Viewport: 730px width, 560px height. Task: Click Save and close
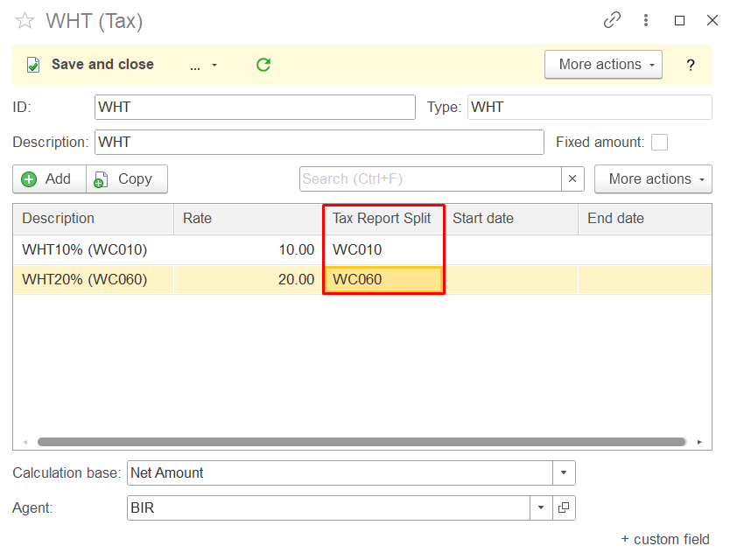[90, 65]
